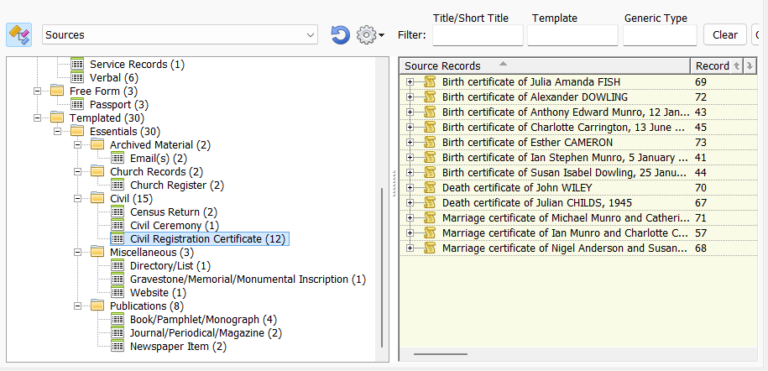Click scroll icon for Charlotte Carrington birth certificate
The width and height of the screenshot is (768, 371).
pos(430,127)
